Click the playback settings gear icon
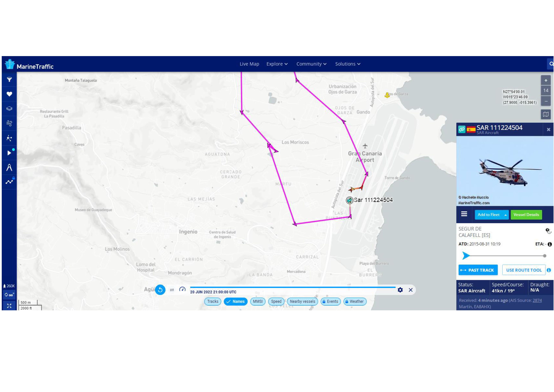Viewport: 554px width, 392px height. (x=400, y=290)
